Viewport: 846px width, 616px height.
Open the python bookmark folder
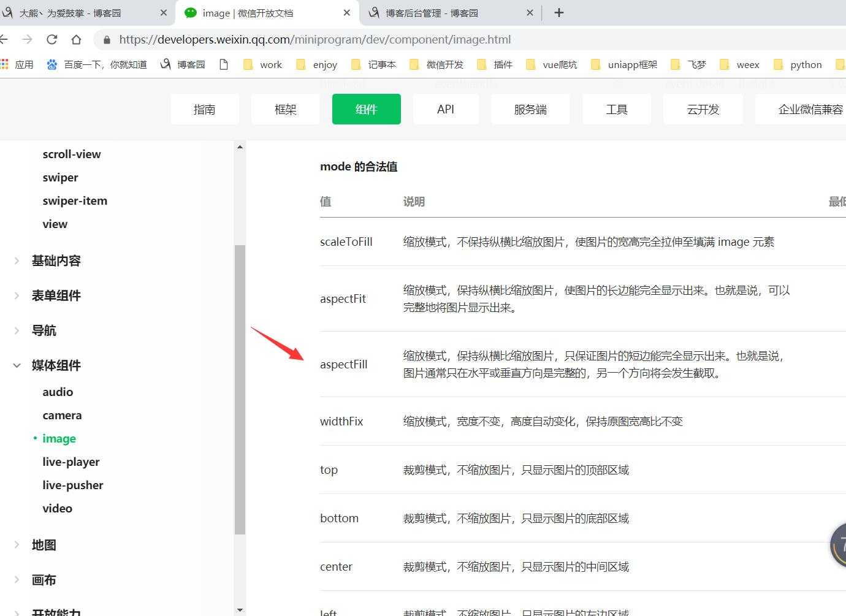798,64
